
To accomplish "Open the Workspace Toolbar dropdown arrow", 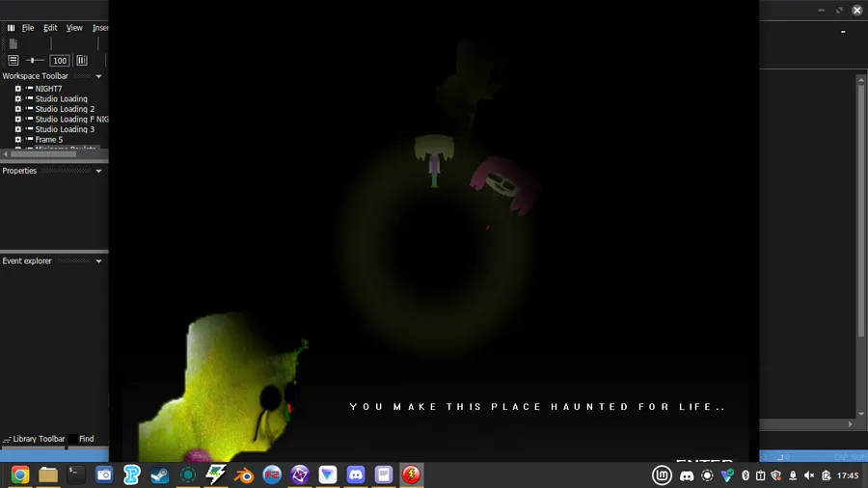I will pos(98,76).
